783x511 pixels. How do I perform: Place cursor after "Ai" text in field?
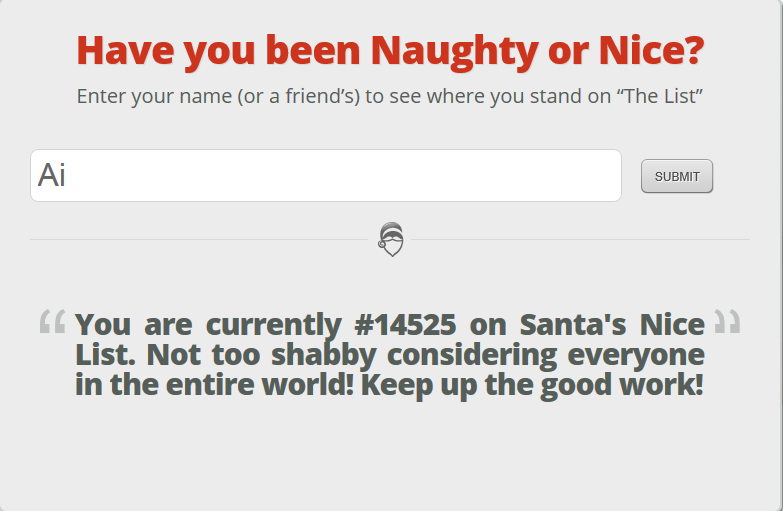(x=67, y=175)
